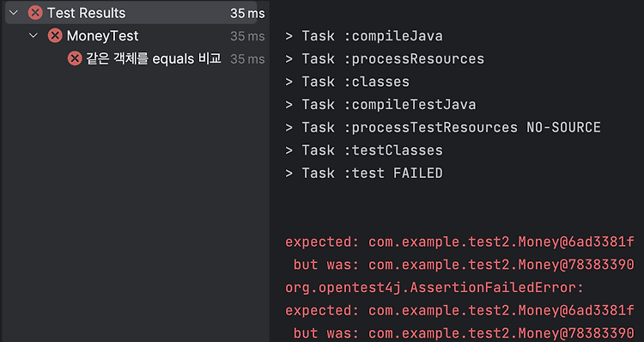644x342 pixels.
Task: Select the 같은 객체를 equals 비교 test
Action: coord(154,58)
